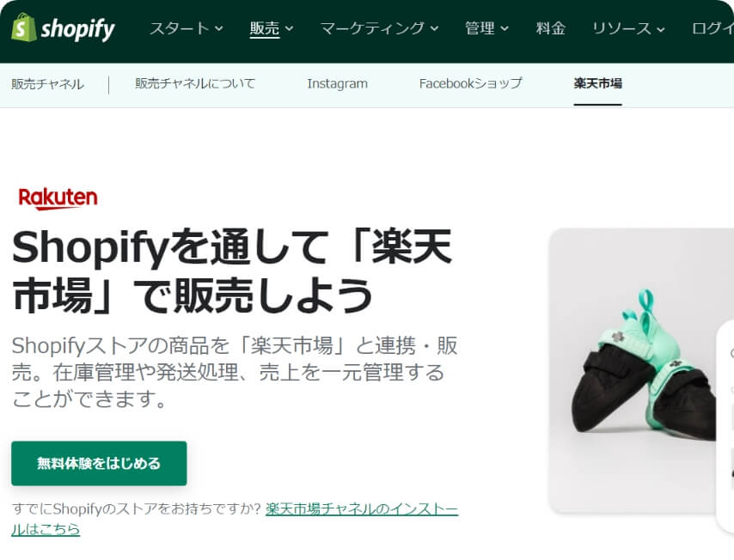Open the 販売チャネルについて tab
The height and width of the screenshot is (560, 734).
click(195, 84)
